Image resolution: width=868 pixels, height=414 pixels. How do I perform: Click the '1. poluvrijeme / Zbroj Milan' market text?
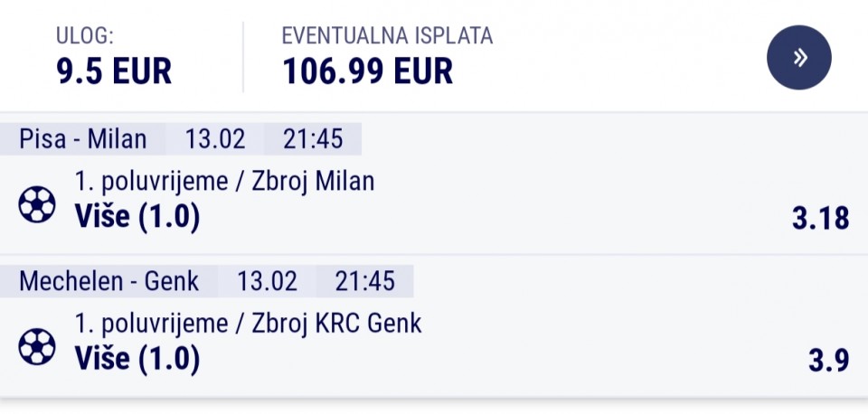pos(224,182)
